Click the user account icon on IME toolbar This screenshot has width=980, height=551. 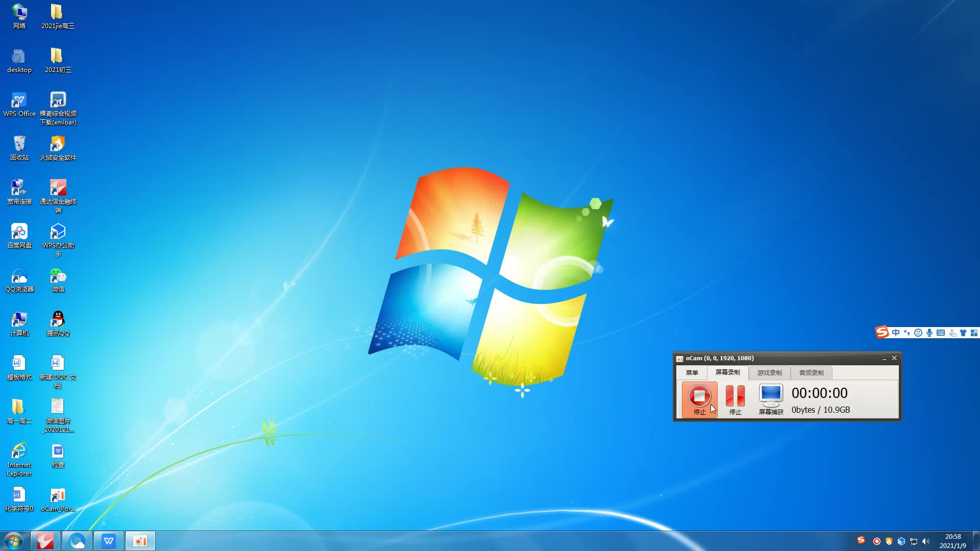tap(952, 333)
